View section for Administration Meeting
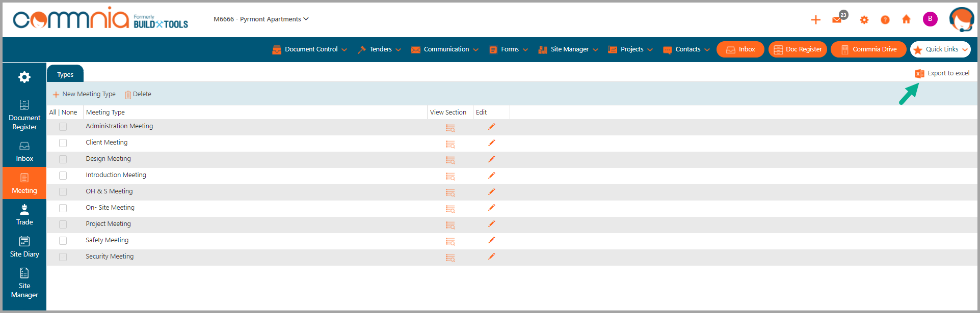Image resolution: width=980 pixels, height=313 pixels. [451, 127]
